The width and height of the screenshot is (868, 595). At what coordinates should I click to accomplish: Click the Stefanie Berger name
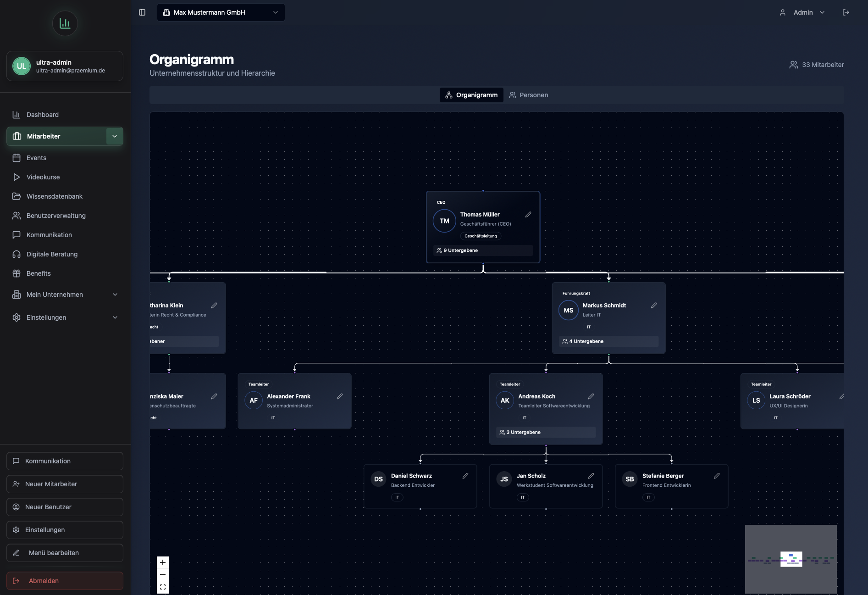[x=663, y=476]
